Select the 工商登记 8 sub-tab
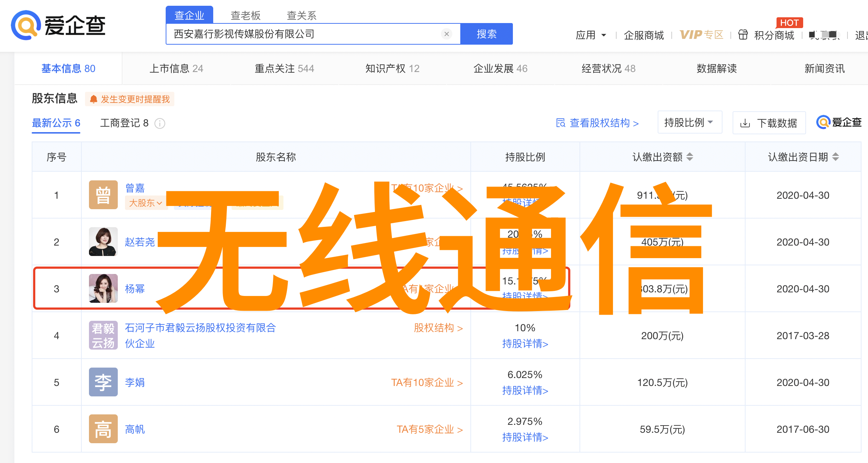This screenshot has width=868, height=463. coord(124,123)
